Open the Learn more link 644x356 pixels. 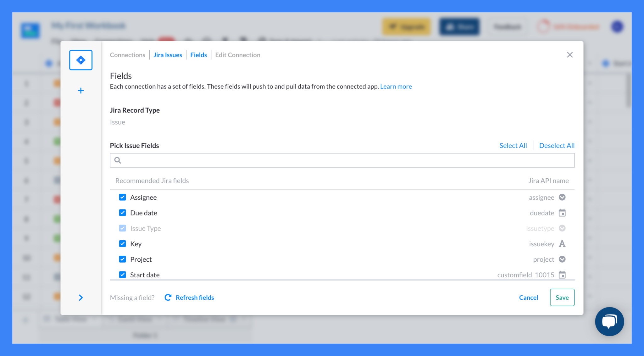396,86
